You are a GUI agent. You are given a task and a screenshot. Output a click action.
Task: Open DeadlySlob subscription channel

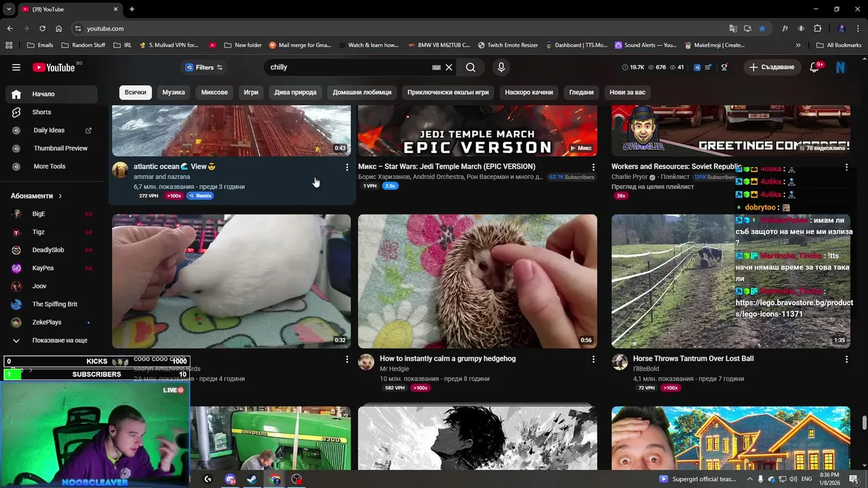point(52,250)
